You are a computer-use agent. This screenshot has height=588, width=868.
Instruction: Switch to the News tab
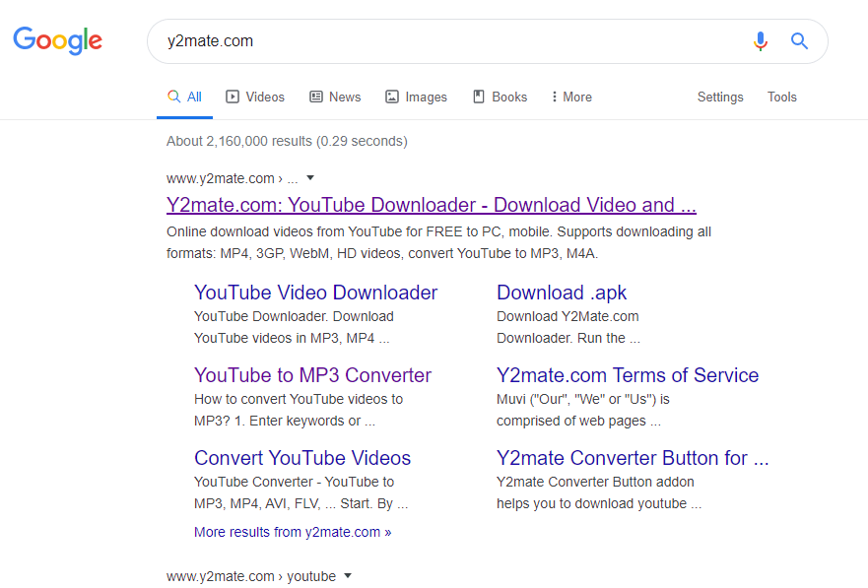click(x=335, y=97)
